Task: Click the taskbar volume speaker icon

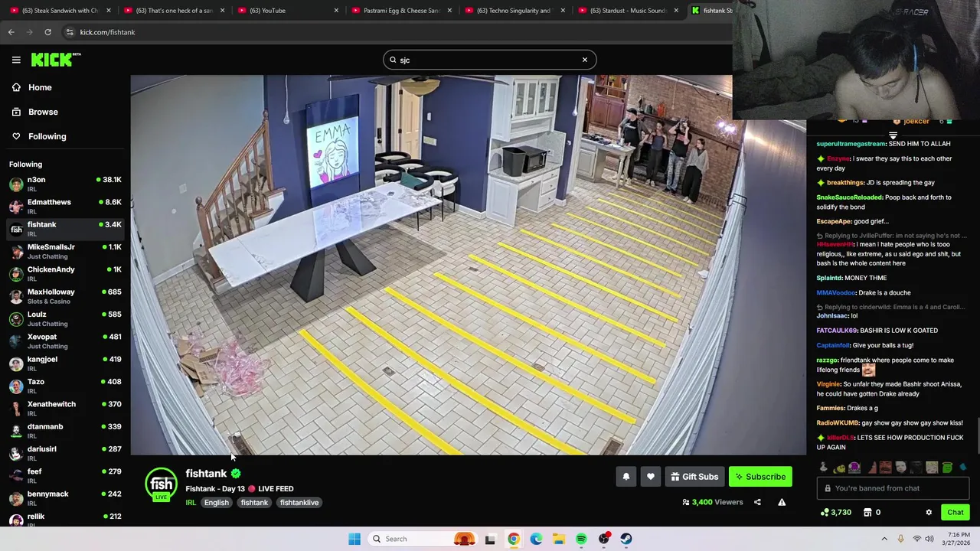Action: click(x=929, y=539)
